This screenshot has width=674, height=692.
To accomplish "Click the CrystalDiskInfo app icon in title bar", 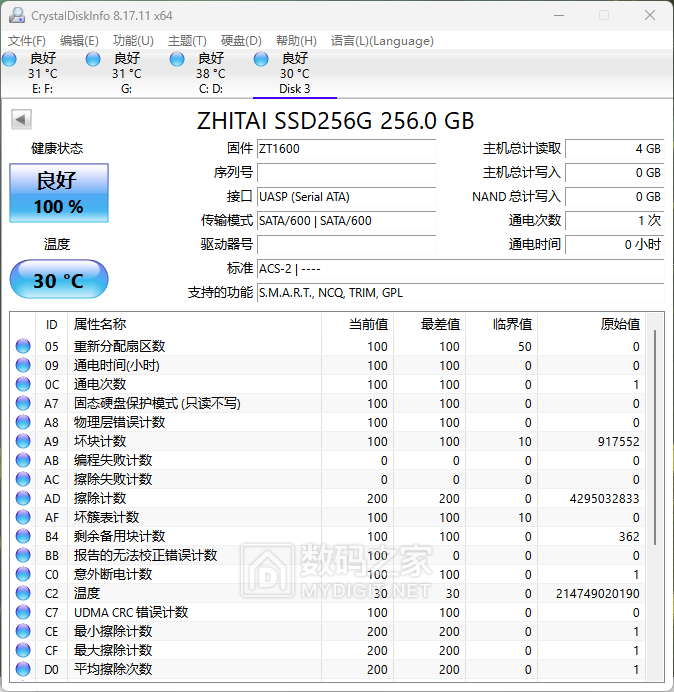I will [17, 15].
